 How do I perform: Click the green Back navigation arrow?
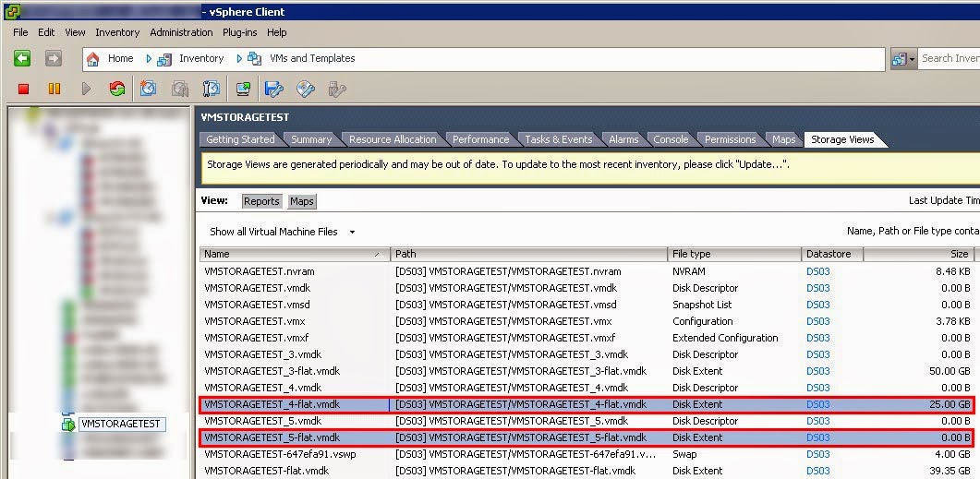coord(22,59)
